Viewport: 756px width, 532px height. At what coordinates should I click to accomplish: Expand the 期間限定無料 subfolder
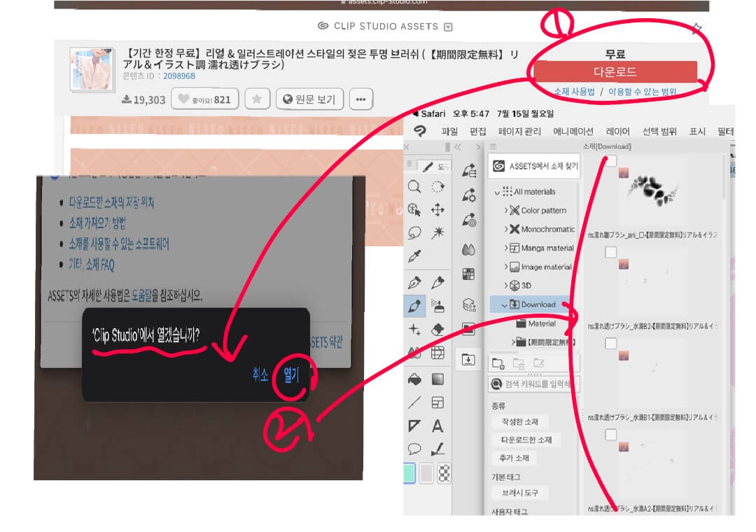514,342
